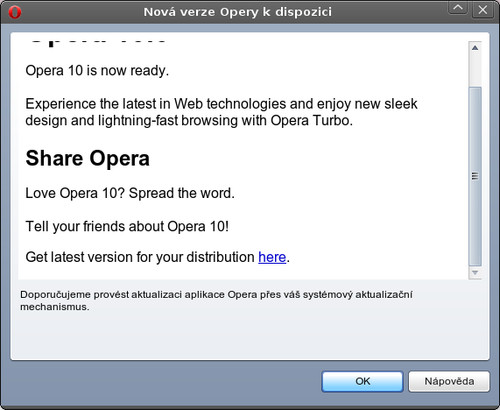Open help via the Nápověda button
500x410 pixels.
(x=449, y=381)
